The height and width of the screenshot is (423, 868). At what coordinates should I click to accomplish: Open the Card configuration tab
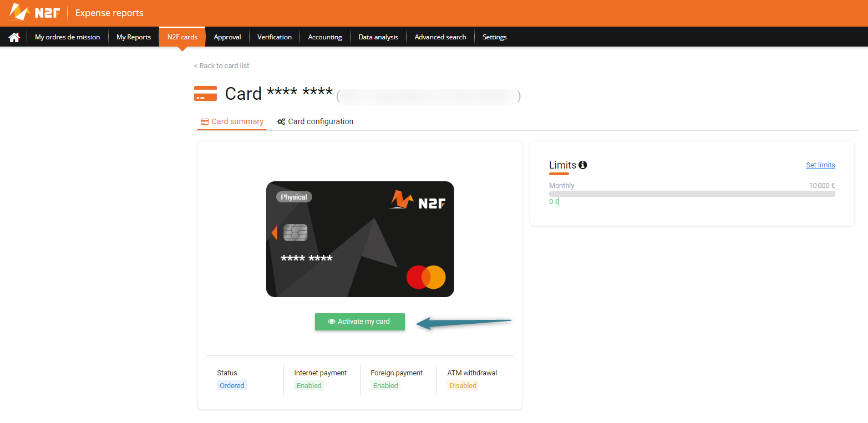316,121
